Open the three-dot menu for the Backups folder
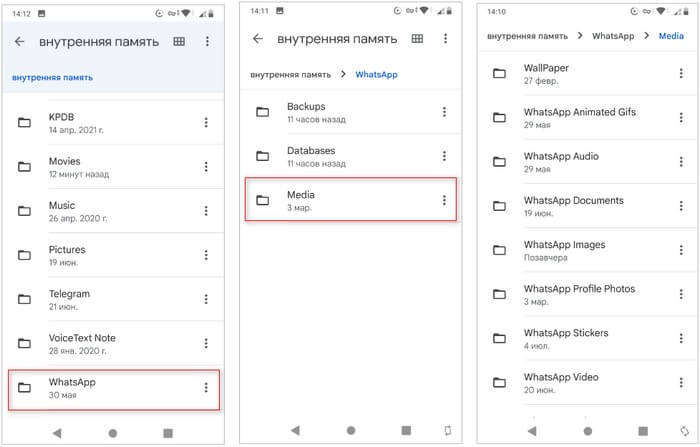700x447 pixels. click(444, 112)
